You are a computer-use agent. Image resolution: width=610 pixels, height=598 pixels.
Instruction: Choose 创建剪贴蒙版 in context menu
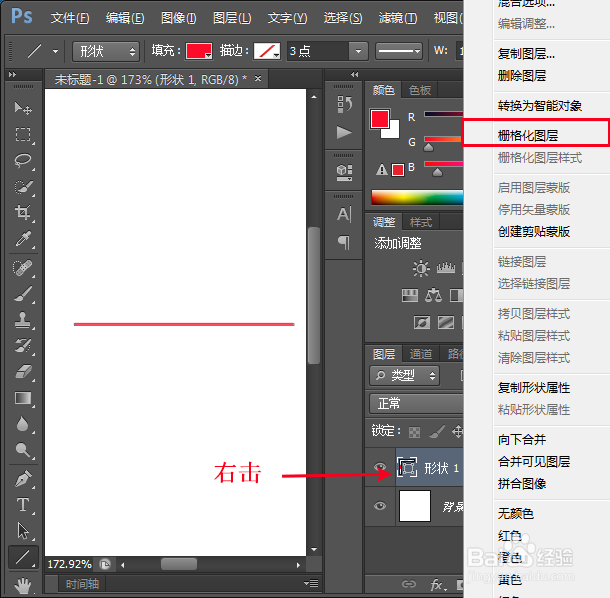pos(534,232)
